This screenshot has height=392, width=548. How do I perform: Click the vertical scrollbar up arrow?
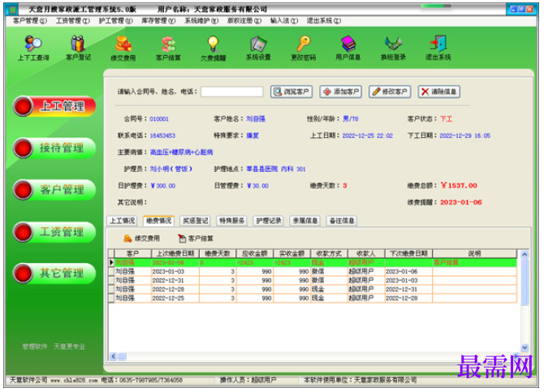coord(524,255)
